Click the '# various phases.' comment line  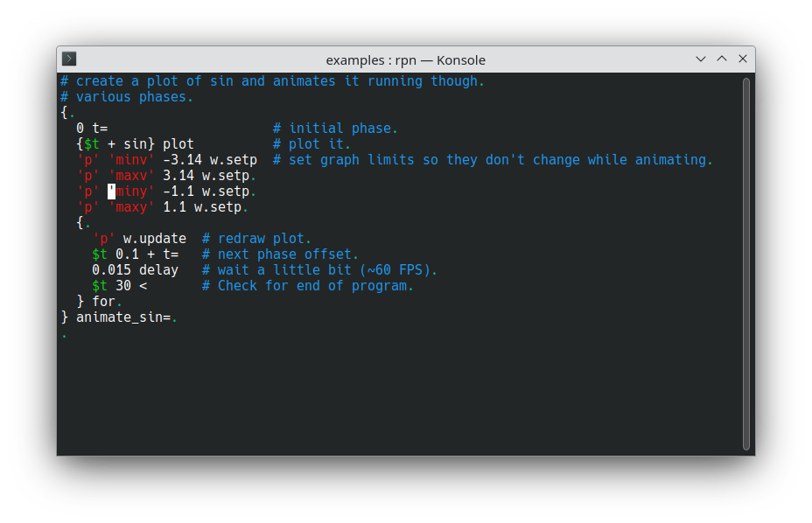point(127,97)
